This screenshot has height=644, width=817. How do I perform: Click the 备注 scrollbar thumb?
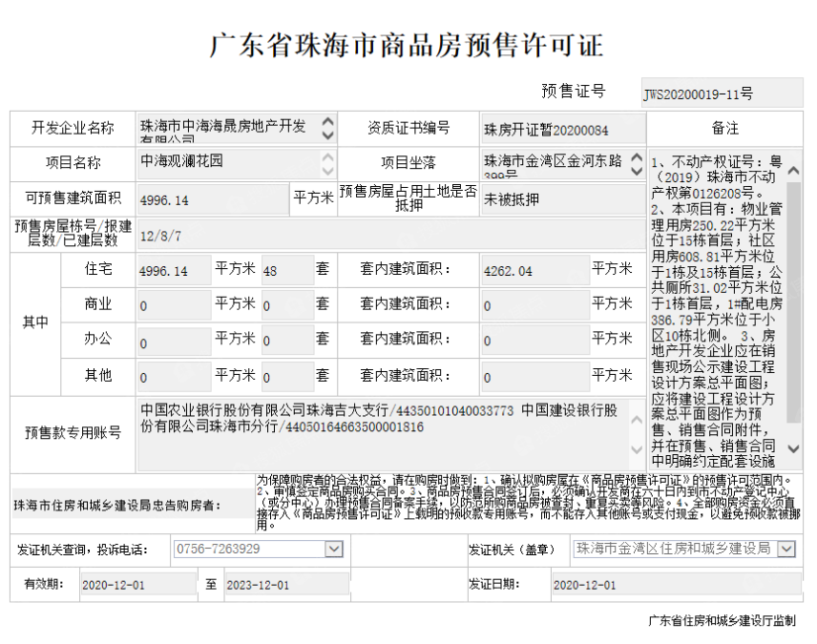tap(793, 302)
